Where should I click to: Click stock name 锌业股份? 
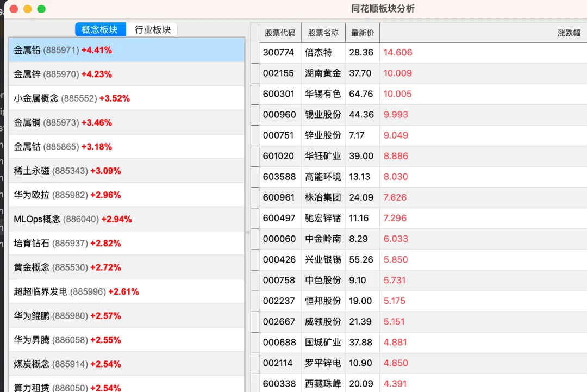(x=323, y=135)
